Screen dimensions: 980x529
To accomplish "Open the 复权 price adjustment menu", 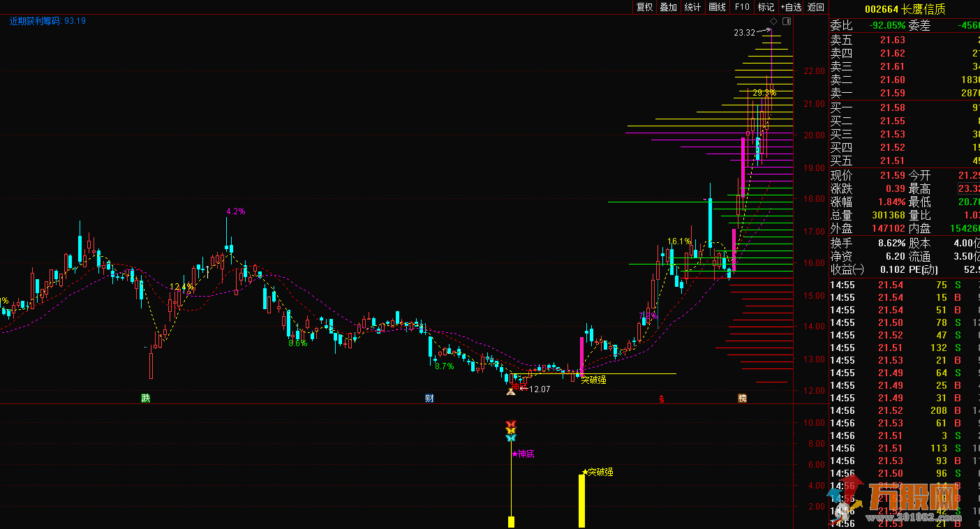I will tap(644, 7).
